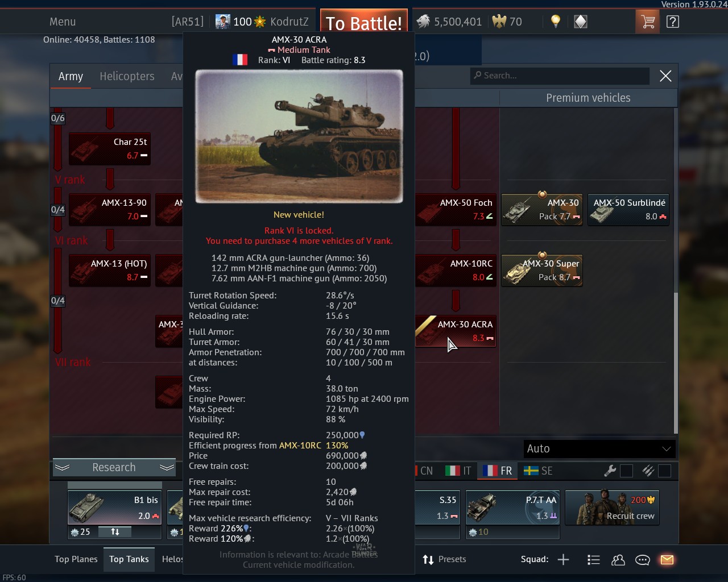This screenshot has width=728, height=582.
Task: Enable the auto-repair wrench checkbox
Action: (626, 471)
